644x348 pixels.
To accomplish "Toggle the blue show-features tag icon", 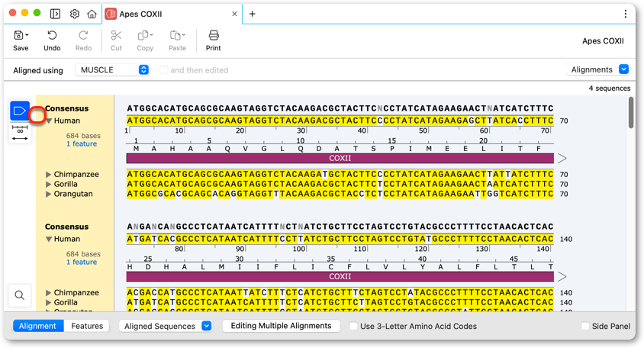I will click(20, 111).
